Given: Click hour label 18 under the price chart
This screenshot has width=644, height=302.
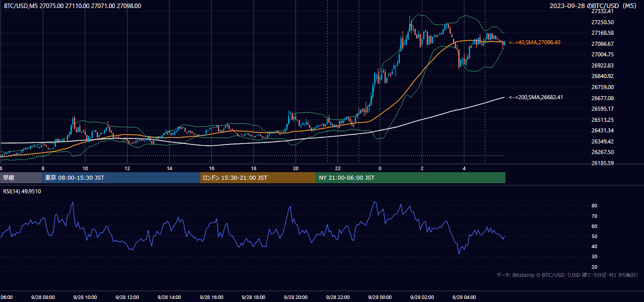Looking at the screenshot, I should pos(253,168).
